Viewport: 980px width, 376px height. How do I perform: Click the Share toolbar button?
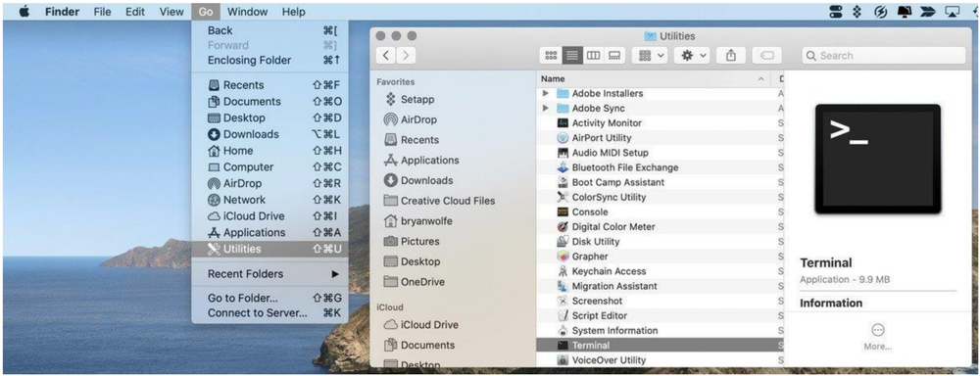pos(731,56)
